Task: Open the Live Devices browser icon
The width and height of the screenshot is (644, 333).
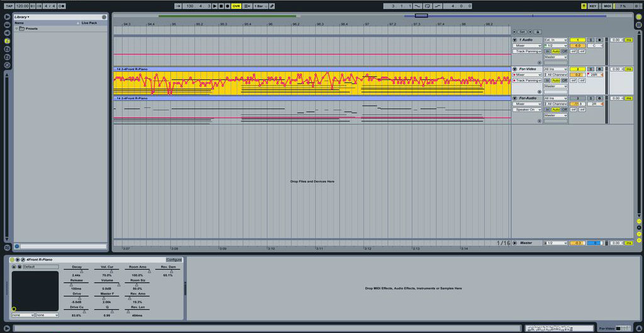Action: click(7, 25)
